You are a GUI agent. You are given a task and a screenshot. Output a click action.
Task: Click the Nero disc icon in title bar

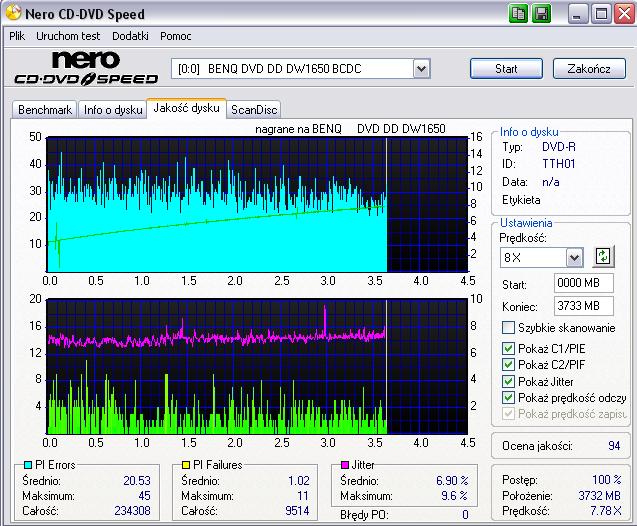click(x=13, y=13)
